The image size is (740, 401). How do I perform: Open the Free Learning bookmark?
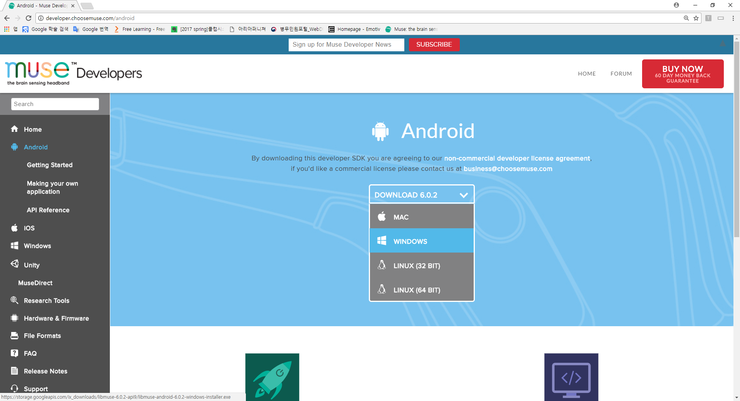[x=140, y=29]
